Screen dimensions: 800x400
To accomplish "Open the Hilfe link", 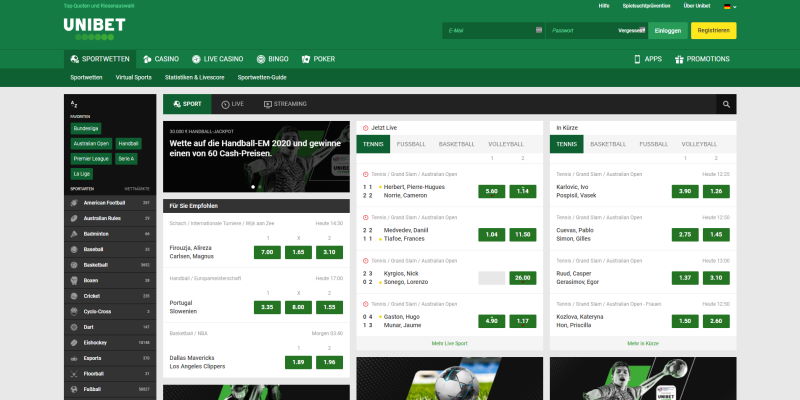I will (604, 6).
